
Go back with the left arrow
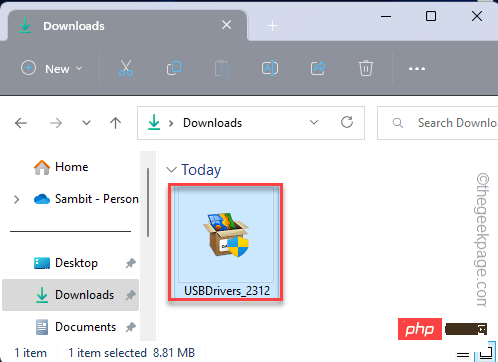(x=21, y=123)
